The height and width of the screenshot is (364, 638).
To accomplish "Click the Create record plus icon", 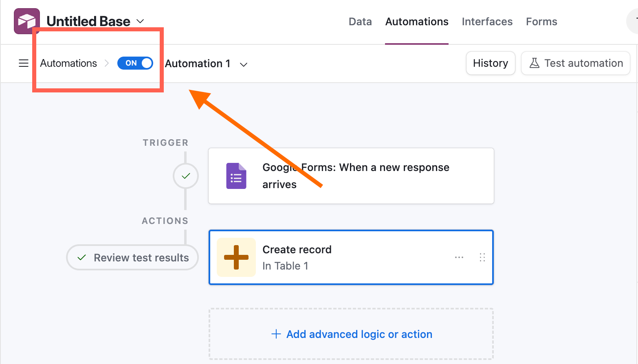I will (x=236, y=257).
